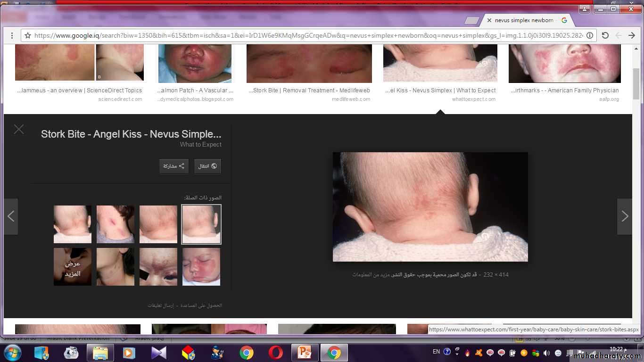Close the nevus simplex newborn tab
This screenshot has height=362, width=644.
coord(489,20)
